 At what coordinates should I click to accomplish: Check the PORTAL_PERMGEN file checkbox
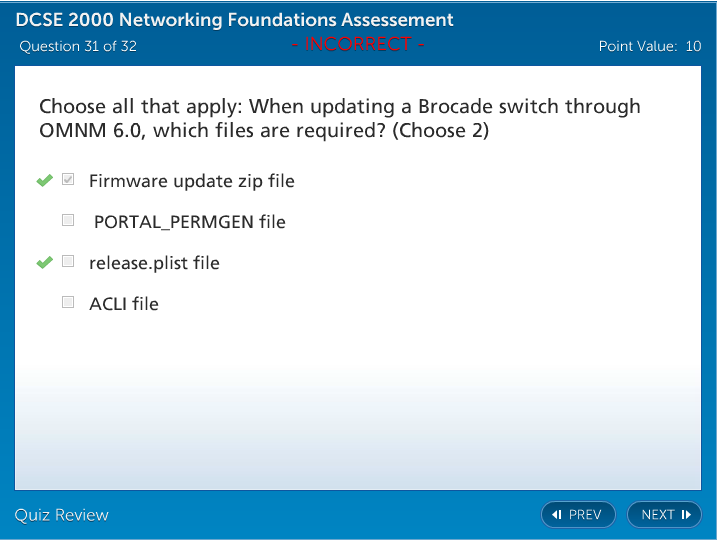coord(68,220)
